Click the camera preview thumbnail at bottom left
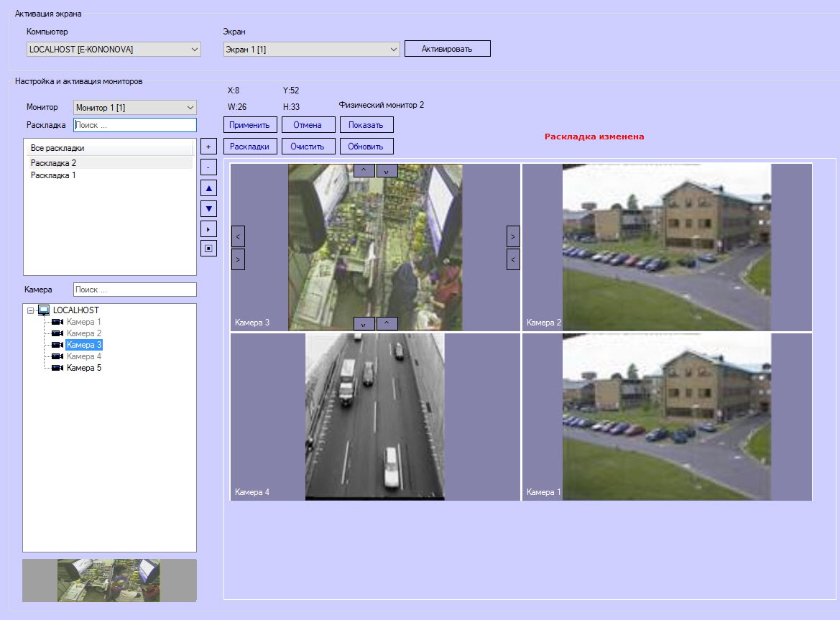Viewport: 840px width, 620px height. coord(109,580)
